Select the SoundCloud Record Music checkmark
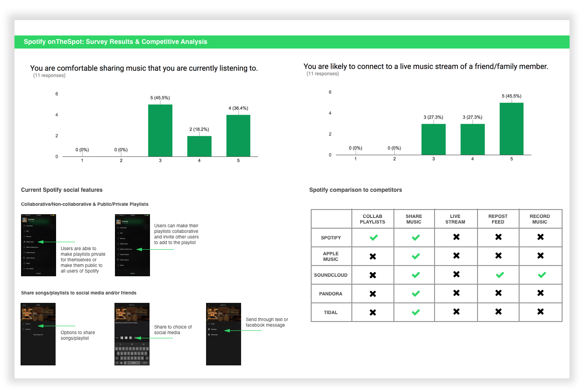Image resolution: width=585 pixels, height=392 pixels. (x=541, y=275)
